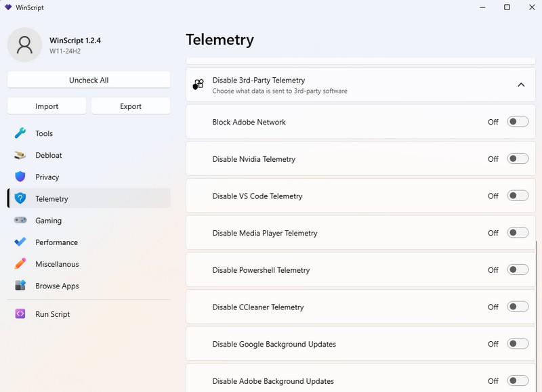Viewport: 542px width, 392px height.
Task: Click the Browse Apps icon
Action: (20, 286)
